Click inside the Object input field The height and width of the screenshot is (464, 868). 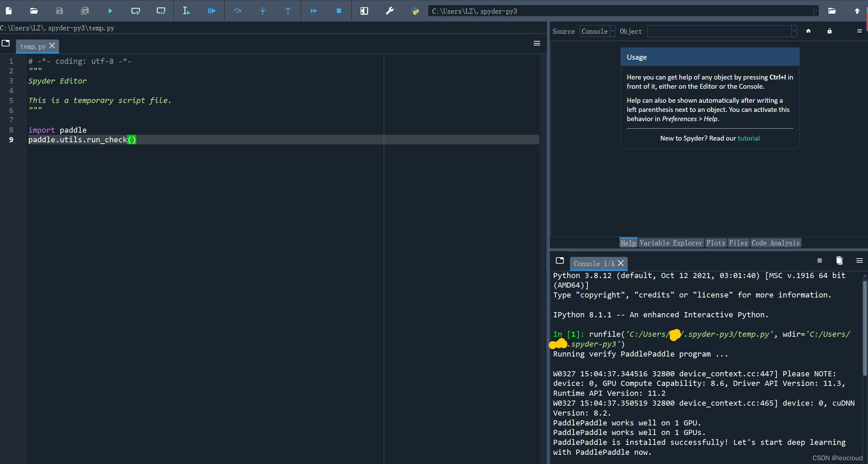[x=719, y=31]
